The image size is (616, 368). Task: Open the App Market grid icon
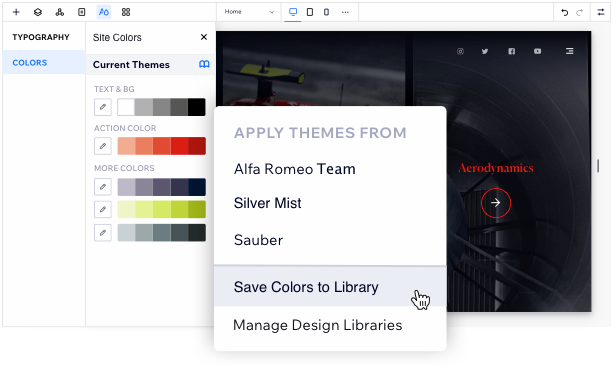click(x=126, y=12)
